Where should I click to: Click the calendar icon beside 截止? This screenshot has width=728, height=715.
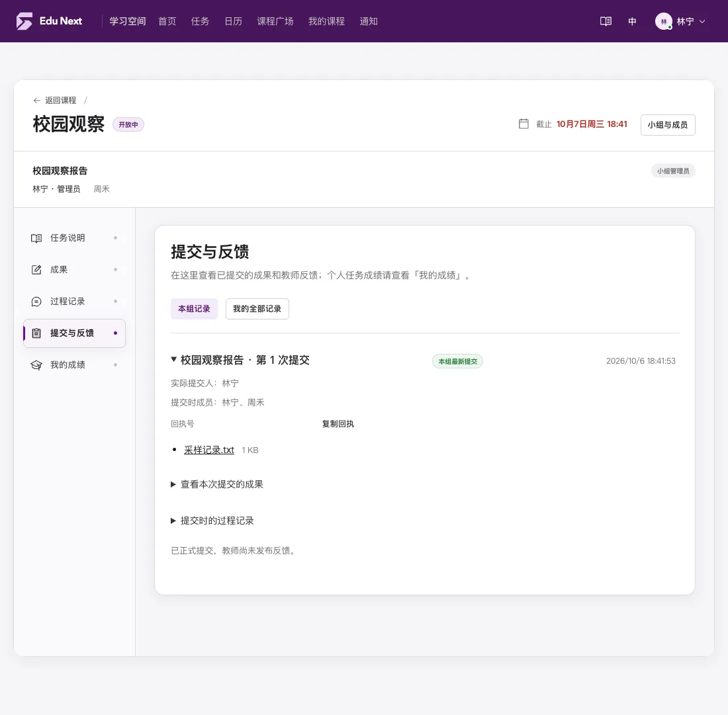tap(523, 124)
